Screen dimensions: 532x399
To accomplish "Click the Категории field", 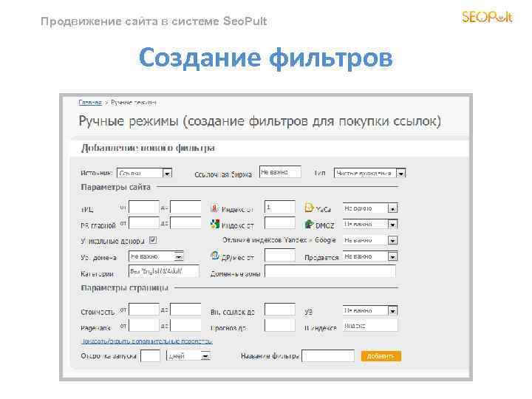I will click(164, 271).
